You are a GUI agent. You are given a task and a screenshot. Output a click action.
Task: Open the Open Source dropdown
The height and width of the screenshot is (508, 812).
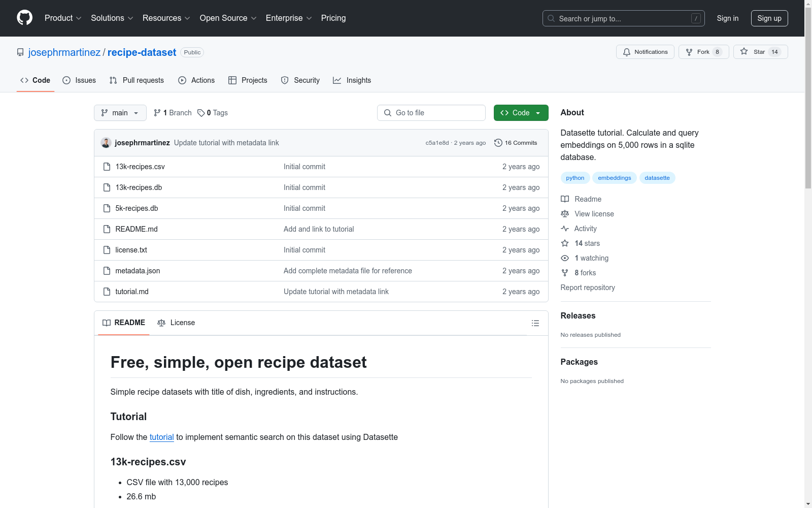tap(228, 18)
